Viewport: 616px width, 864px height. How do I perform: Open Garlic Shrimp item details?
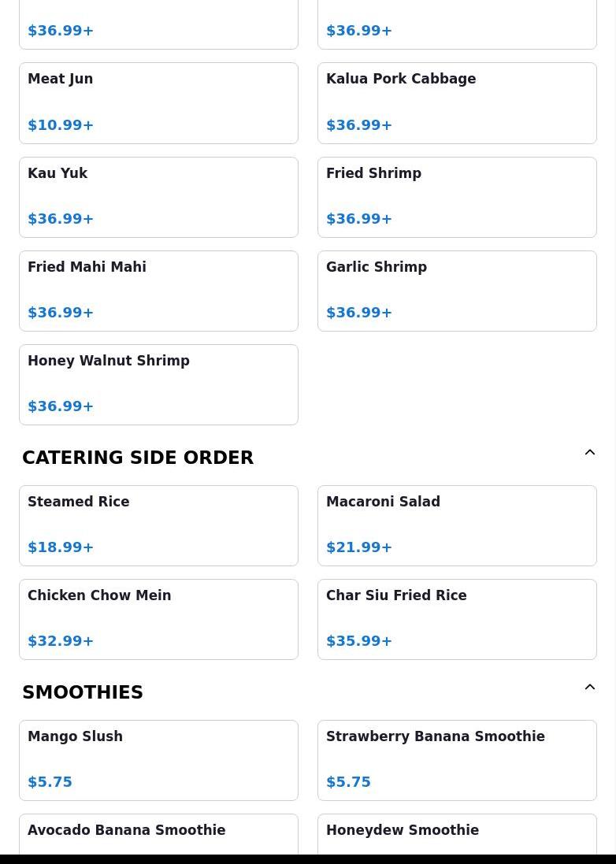(457, 291)
